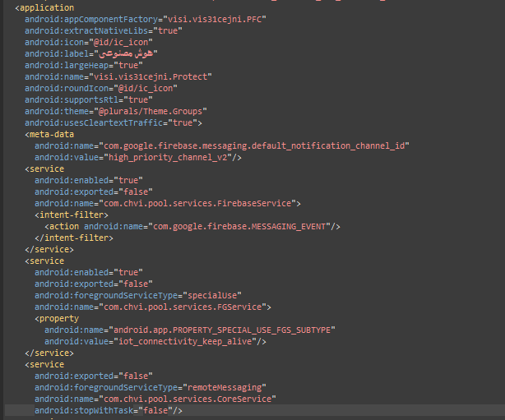Click the Persian android:label value
This screenshot has width=505, height=420.
pos(120,53)
